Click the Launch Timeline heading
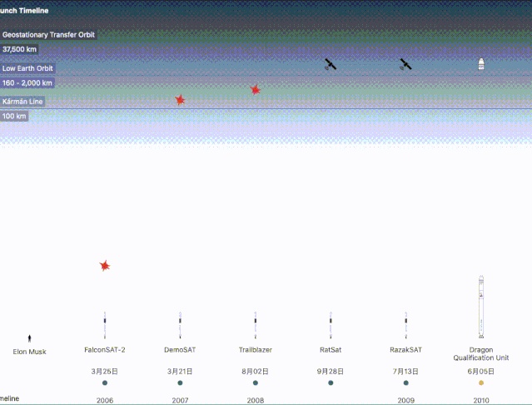The height and width of the screenshot is (405, 532). click(24, 11)
